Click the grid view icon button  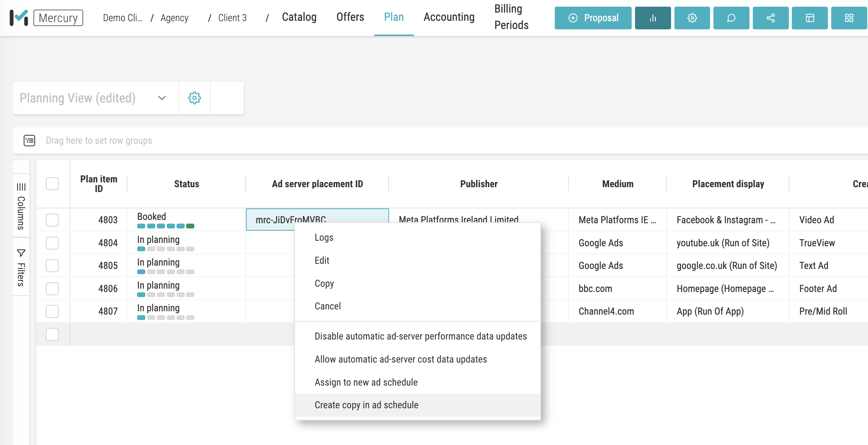point(849,18)
